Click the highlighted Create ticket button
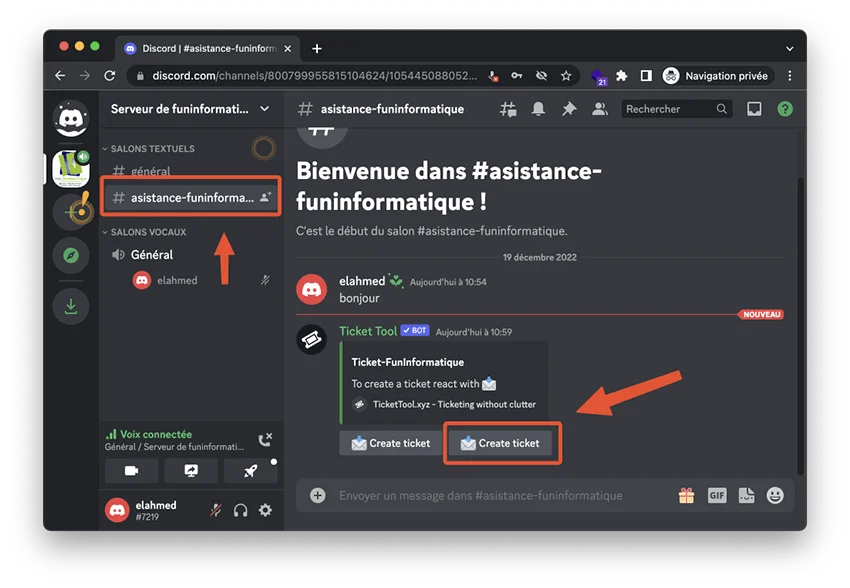 pos(502,443)
